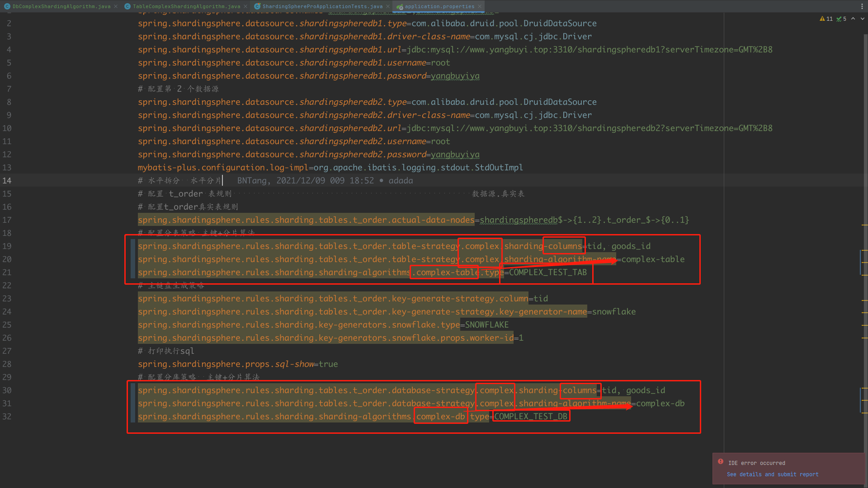Click shardingspheredb2.password value yangbuyiya

(455, 155)
